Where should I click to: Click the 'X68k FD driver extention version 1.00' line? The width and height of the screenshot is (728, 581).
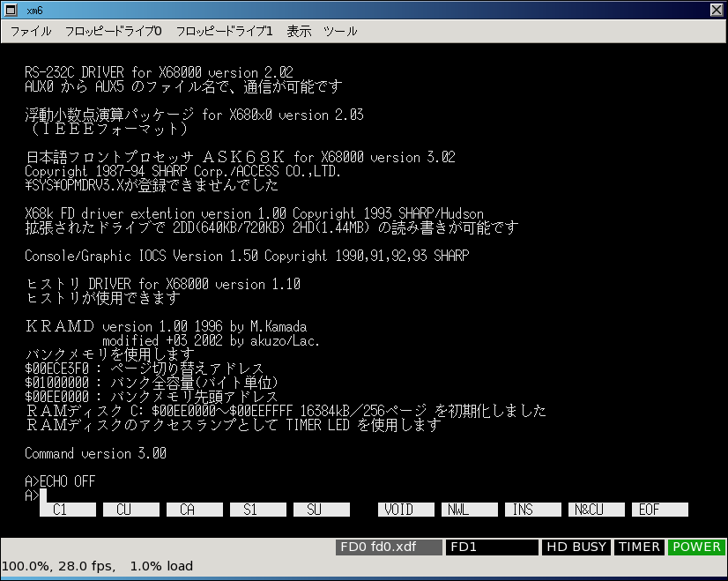coord(254,213)
